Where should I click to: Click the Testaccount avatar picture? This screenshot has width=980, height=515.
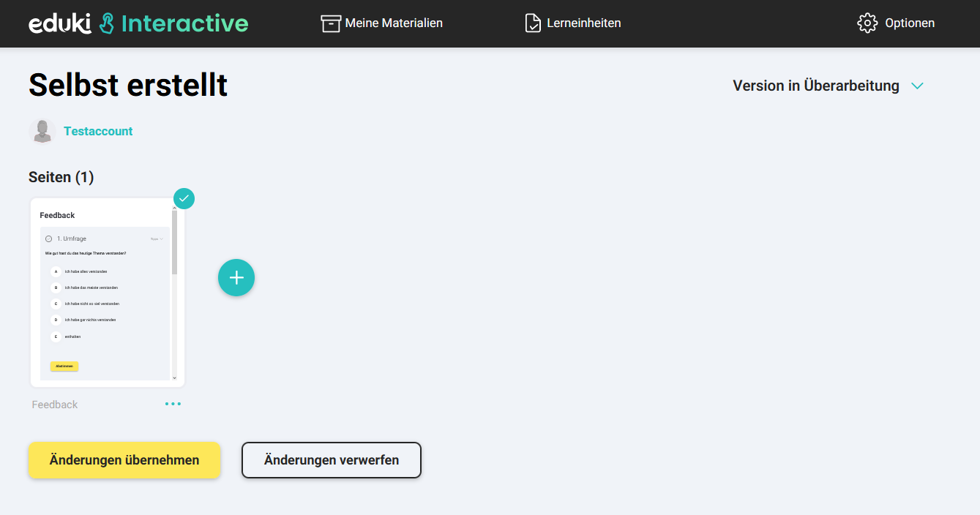42,132
